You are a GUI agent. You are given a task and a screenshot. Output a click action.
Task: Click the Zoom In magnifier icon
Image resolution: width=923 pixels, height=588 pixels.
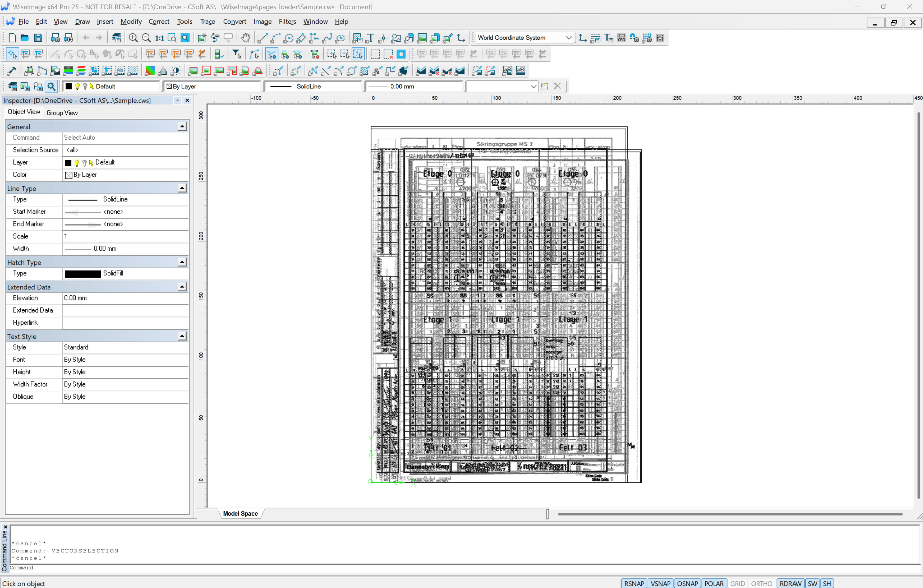(x=133, y=38)
